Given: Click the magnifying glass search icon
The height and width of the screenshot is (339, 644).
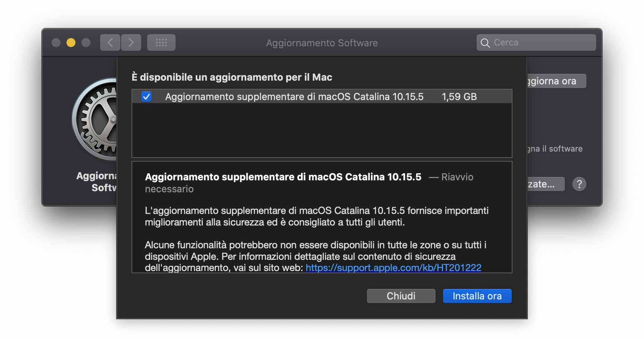Looking at the screenshot, I should 485,43.
